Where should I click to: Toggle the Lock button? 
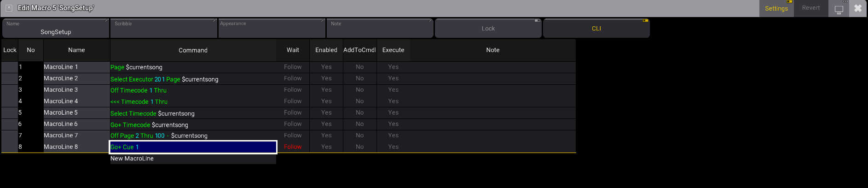(488, 29)
